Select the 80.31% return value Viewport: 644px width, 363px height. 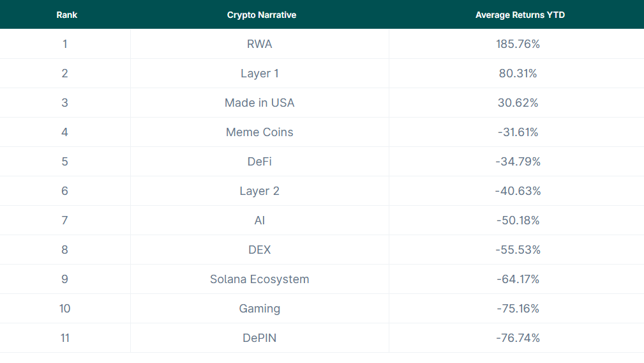tap(518, 73)
